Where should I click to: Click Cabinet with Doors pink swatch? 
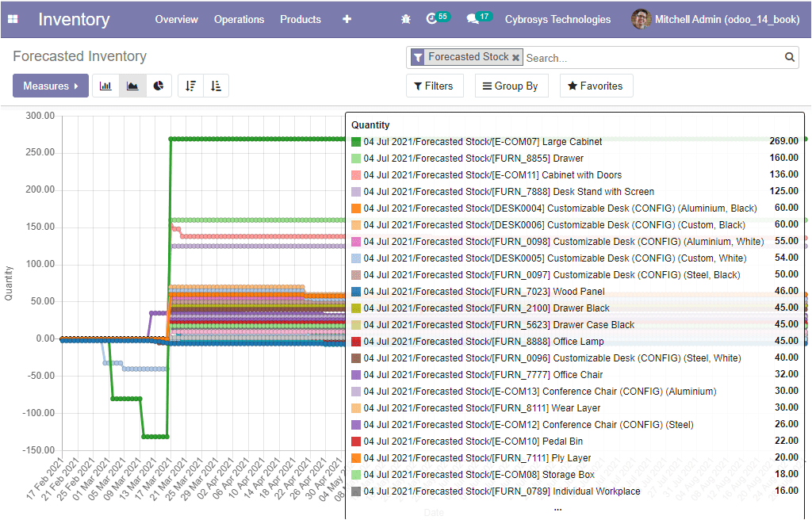tap(356, 175)
